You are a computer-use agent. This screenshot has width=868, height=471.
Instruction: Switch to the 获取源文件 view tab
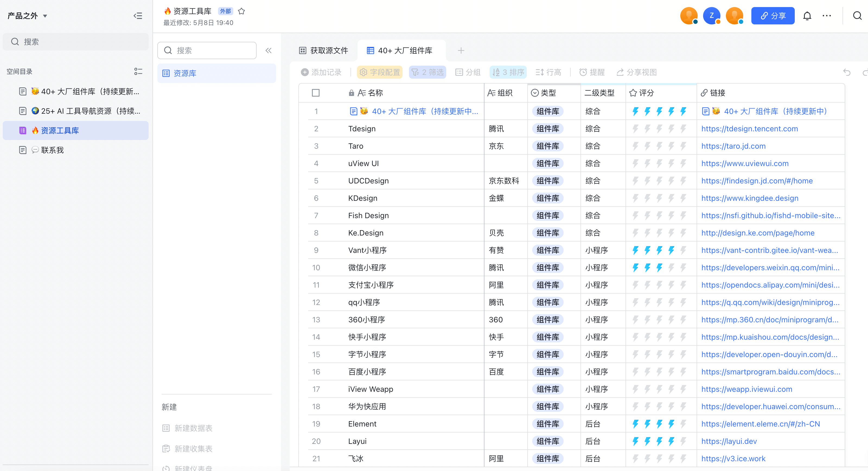point(324,50)
